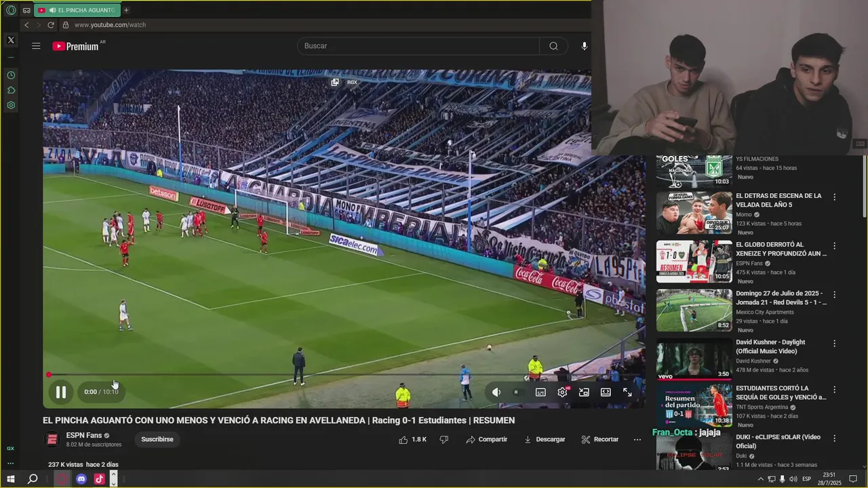Switch to the miniplayer
Viewport: 868px width, 488px height.
pos(584,392)
